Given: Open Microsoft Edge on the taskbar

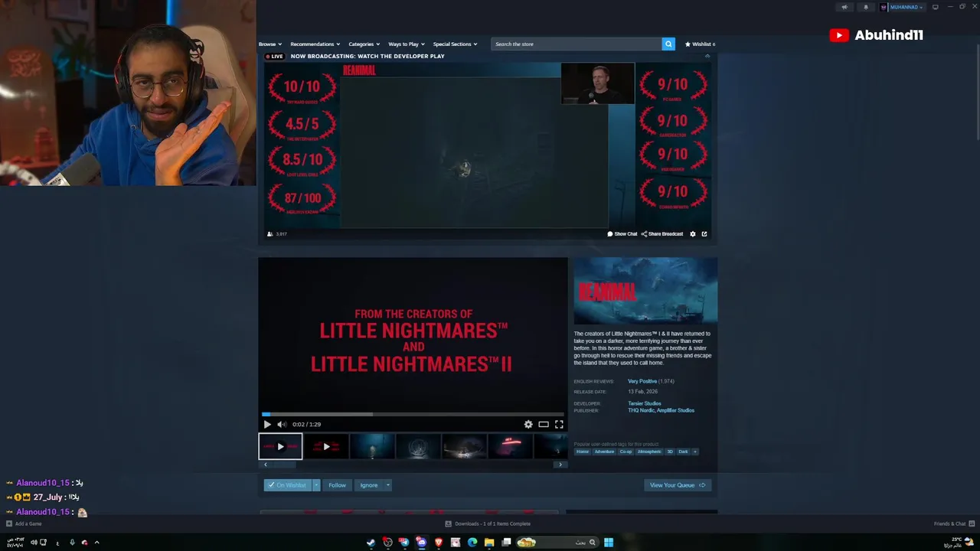Looking at the screenshot, I should click(472, 543).
